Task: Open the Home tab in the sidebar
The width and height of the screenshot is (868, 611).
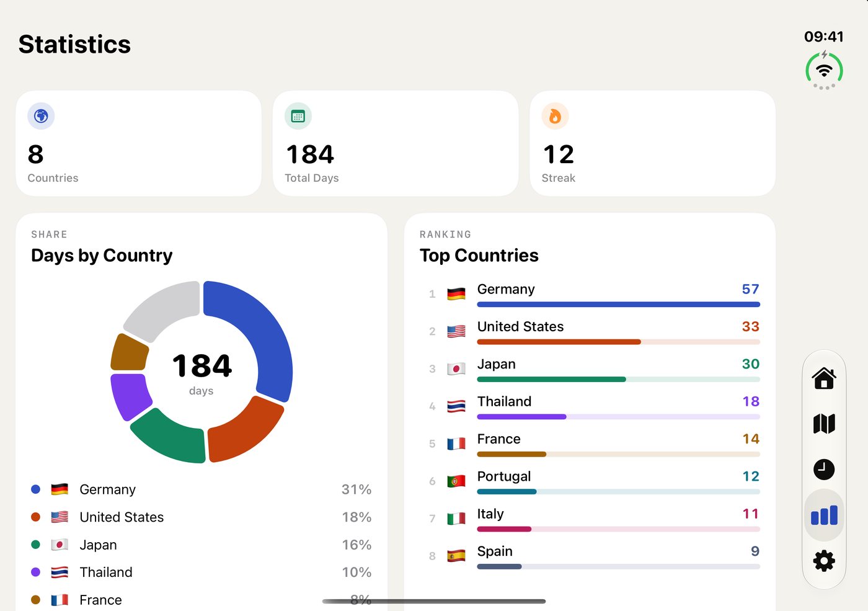Action: tap(824, 378)
